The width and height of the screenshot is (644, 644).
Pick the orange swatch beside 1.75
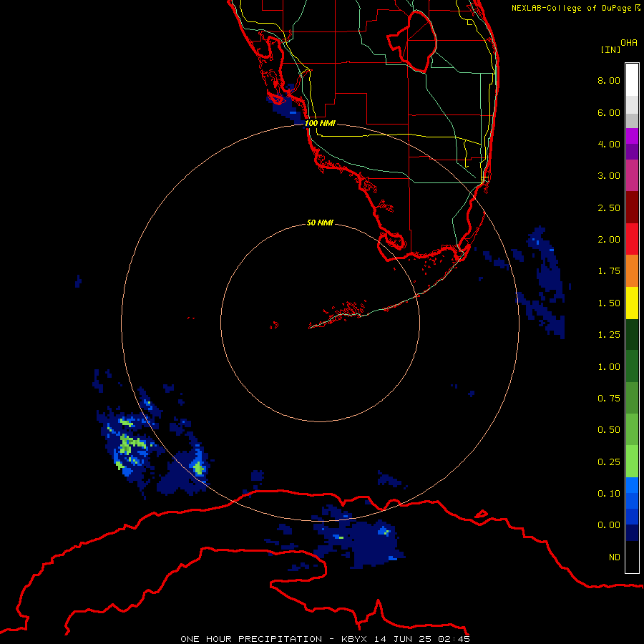[632, 271]
